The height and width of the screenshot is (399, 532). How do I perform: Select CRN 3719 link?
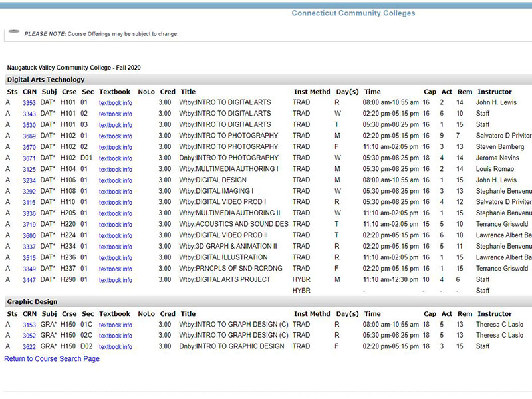(x=29, y=225)
